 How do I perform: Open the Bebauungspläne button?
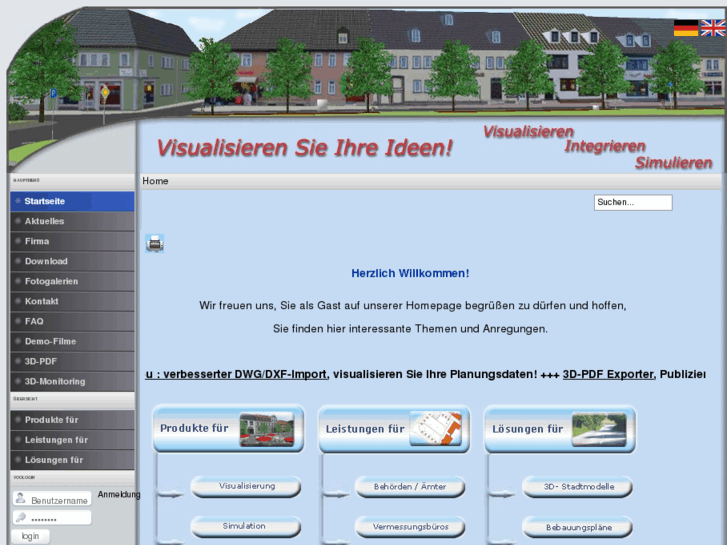point(578,527)
